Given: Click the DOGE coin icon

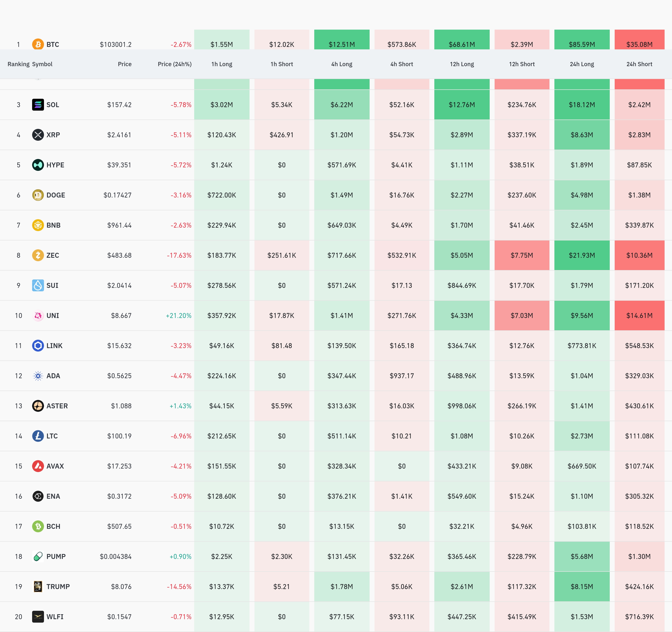Looking at the screenshot, I should pos(38,195).
